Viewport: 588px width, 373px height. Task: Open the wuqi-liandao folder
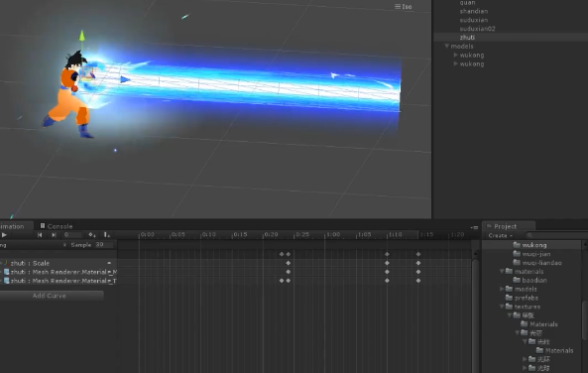click(537, 263)
